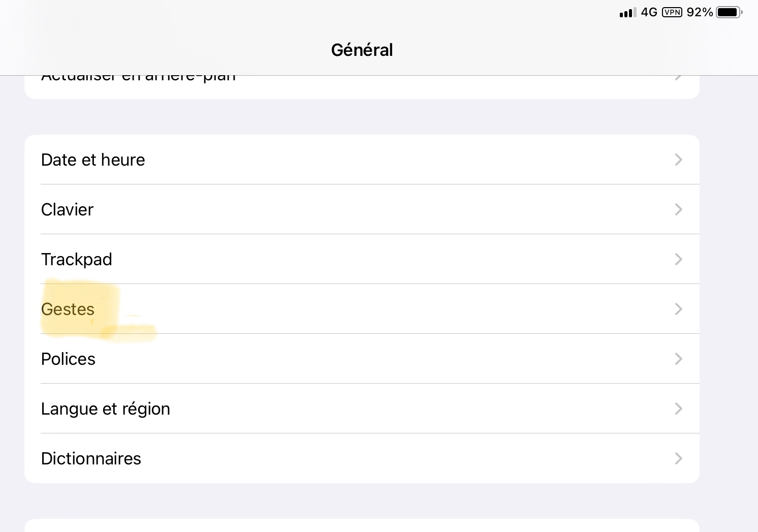Tap the Polices disclosure chevron
This screenshot has height=532, width=758.
tap(678, 359)
